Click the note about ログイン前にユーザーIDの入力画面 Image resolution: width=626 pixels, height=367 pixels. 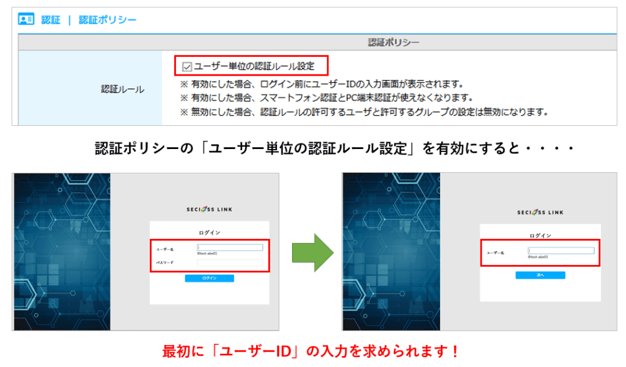(x=321, y=84)
